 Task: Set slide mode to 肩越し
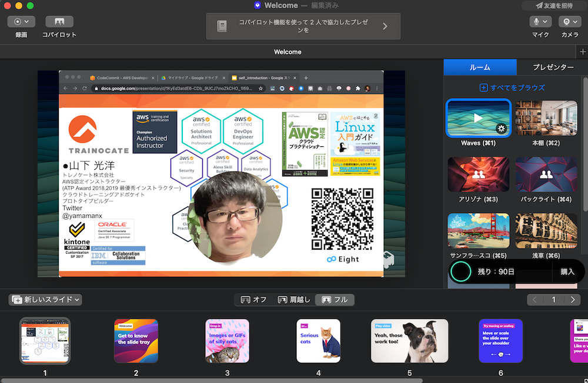click(x=294, y=300)
